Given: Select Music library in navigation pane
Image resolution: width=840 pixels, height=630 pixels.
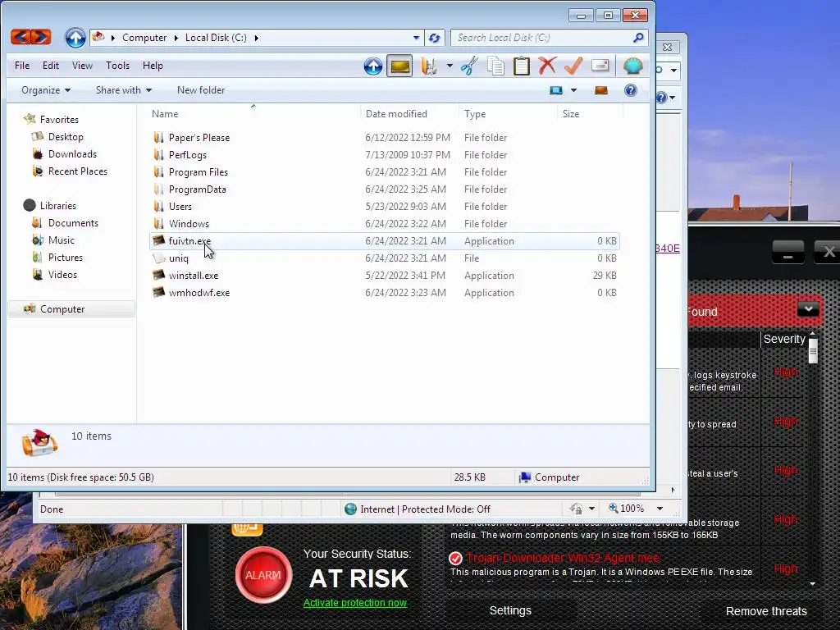Looking at the screenshot, I should (x=61, y=240).
